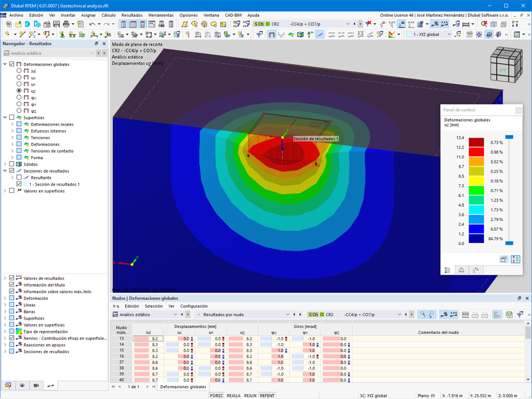Open the console window icon

(x=152, y=24)
